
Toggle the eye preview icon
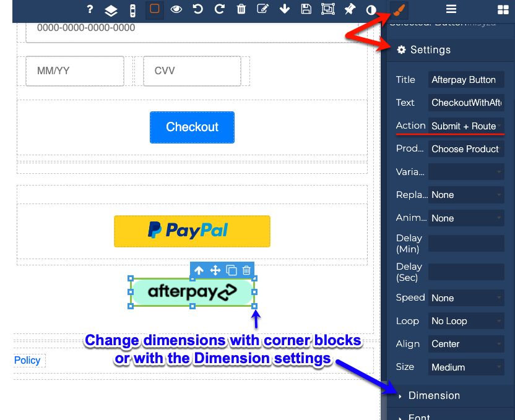tap(176, 9)
